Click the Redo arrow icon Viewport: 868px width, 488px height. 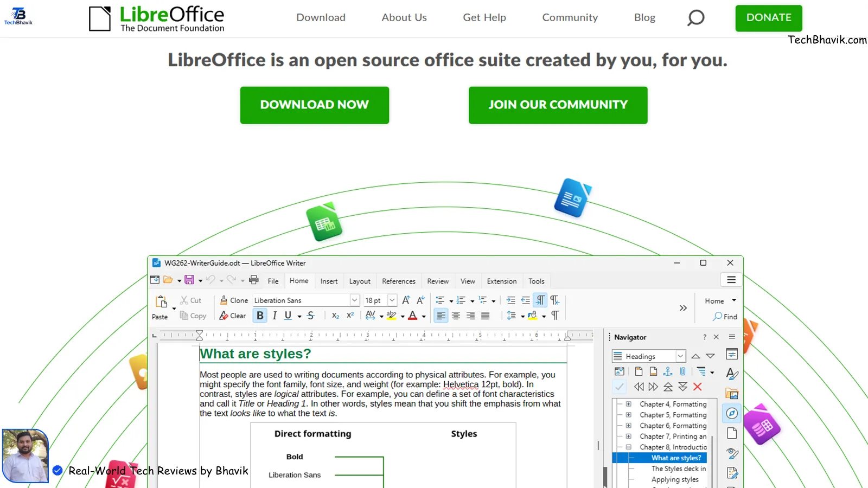(x=231, y=280)
